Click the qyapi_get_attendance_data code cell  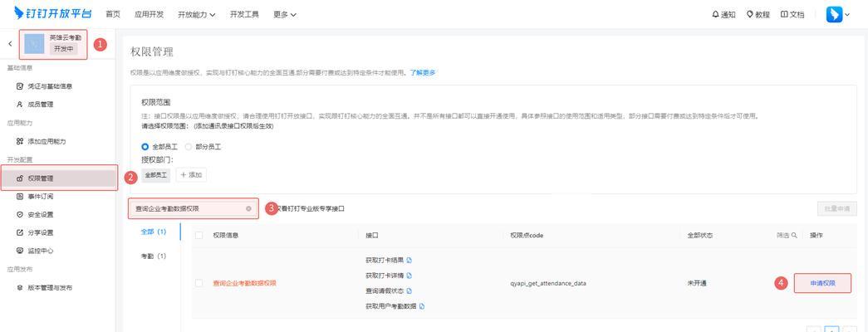click(x=548, y=283)
